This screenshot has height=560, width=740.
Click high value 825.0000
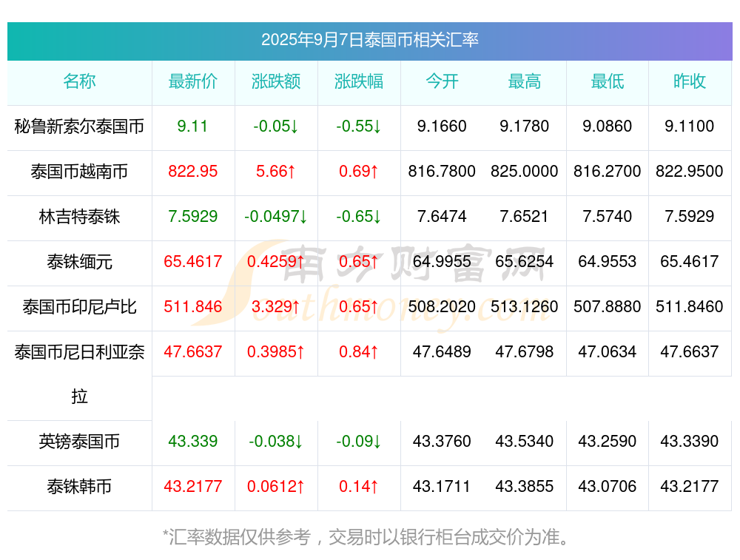click(x=525, y=172)
